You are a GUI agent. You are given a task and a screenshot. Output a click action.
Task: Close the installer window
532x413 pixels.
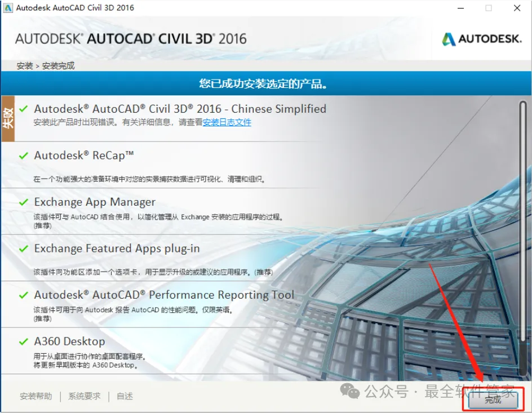pyautogui.click(x=517, y=8)
